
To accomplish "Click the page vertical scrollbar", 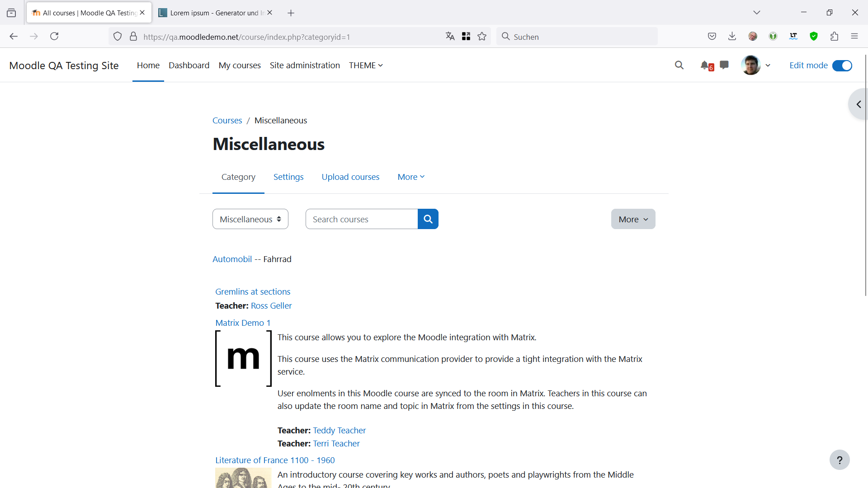I will (866, 176).
